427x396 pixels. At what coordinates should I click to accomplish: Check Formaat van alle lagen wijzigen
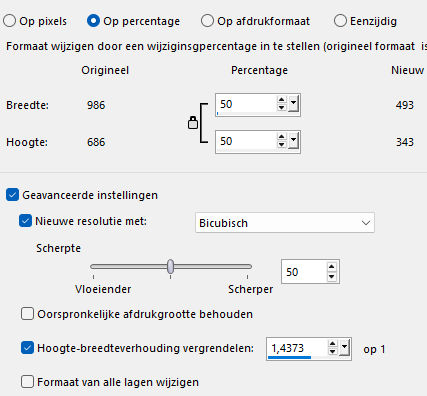click(27, 381)
